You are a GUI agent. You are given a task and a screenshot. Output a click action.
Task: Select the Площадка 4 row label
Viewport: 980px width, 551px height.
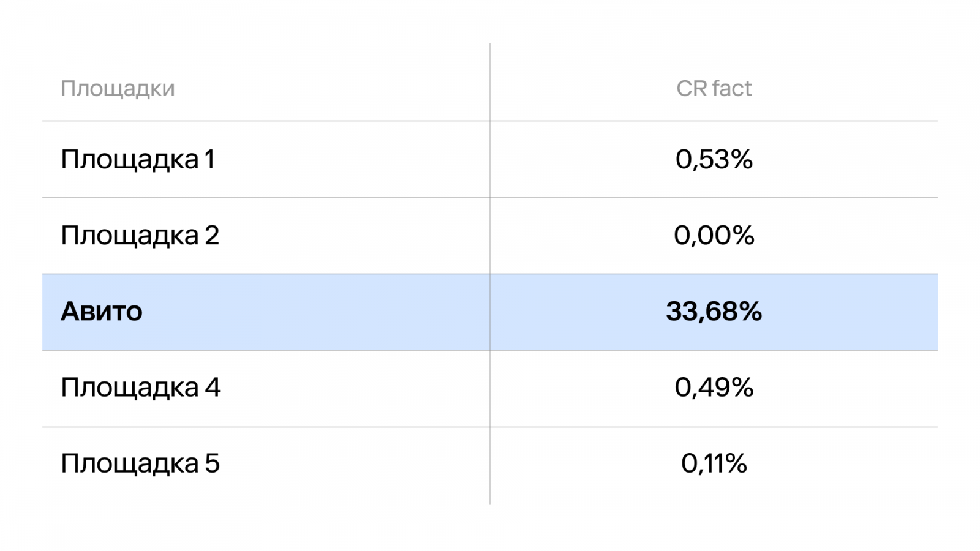pyautogui.click(x=140, y=388)
